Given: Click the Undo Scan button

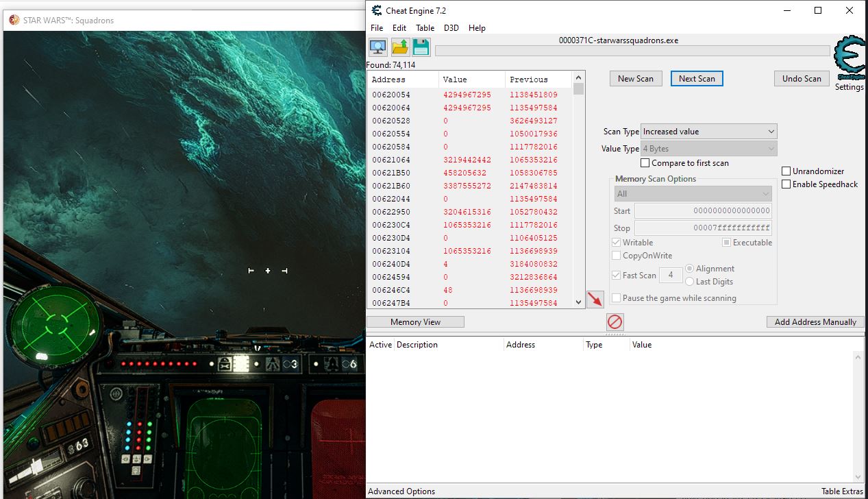Looking at the screenshot, I should [x=802, y=79].
